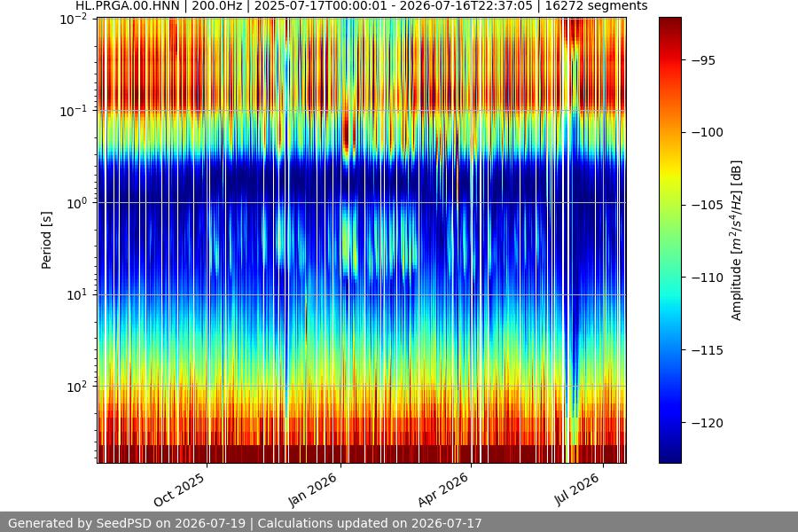The image size is (798, 532).
Task: Click the 'Generated by SeedPSD' footer text
Action: pos(244,523)
